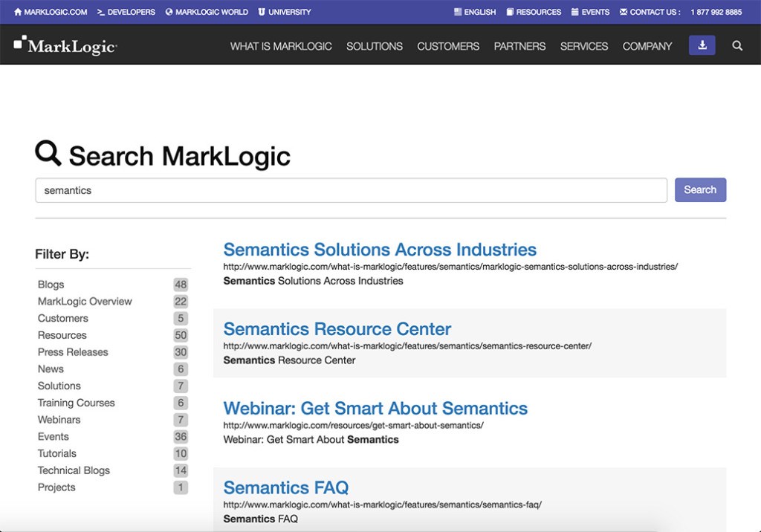The height and width of the screenshot is (532, 761).
Task: Click the search field containing semantics
Action: click(x=351, y=190)
